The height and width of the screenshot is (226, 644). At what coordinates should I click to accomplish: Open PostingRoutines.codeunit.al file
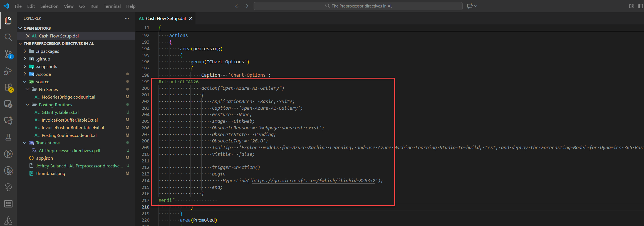pos(69,135)
